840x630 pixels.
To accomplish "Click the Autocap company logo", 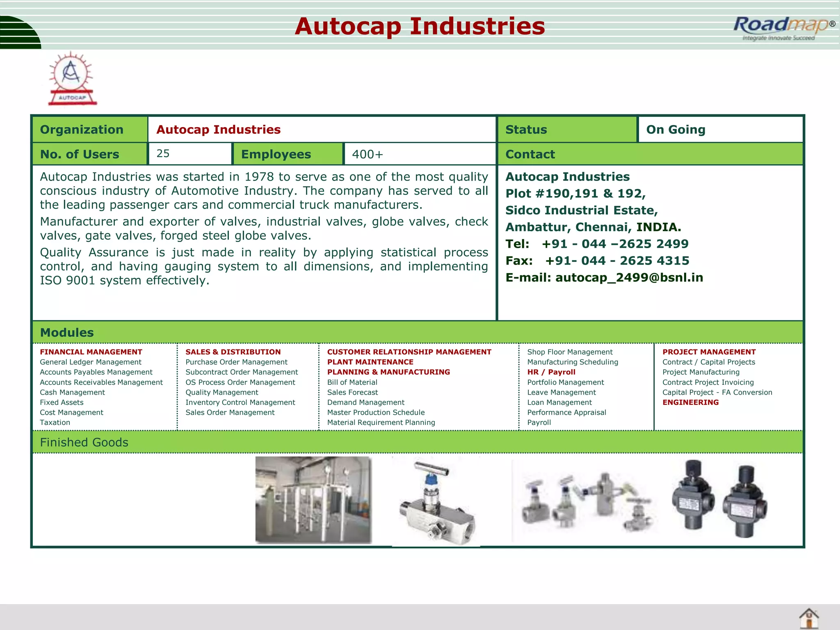I will [x=72, y=79].
